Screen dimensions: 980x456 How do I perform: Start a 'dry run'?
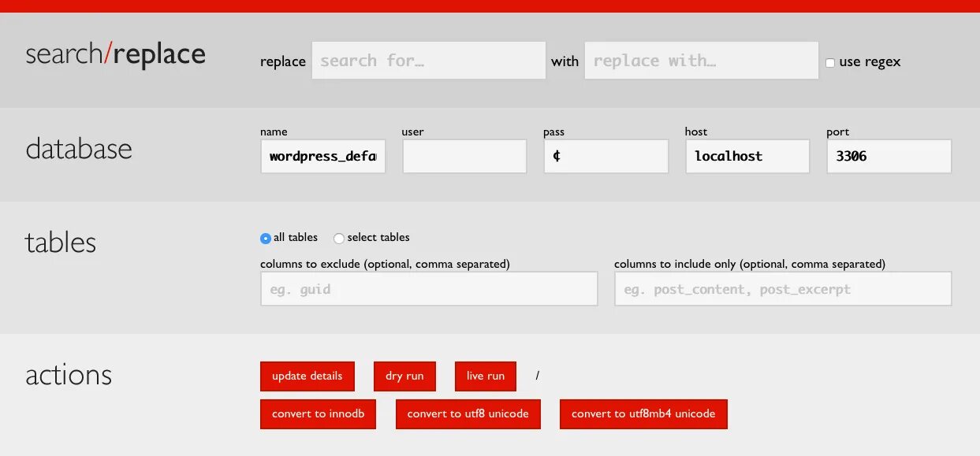click(x=404, y=376)
